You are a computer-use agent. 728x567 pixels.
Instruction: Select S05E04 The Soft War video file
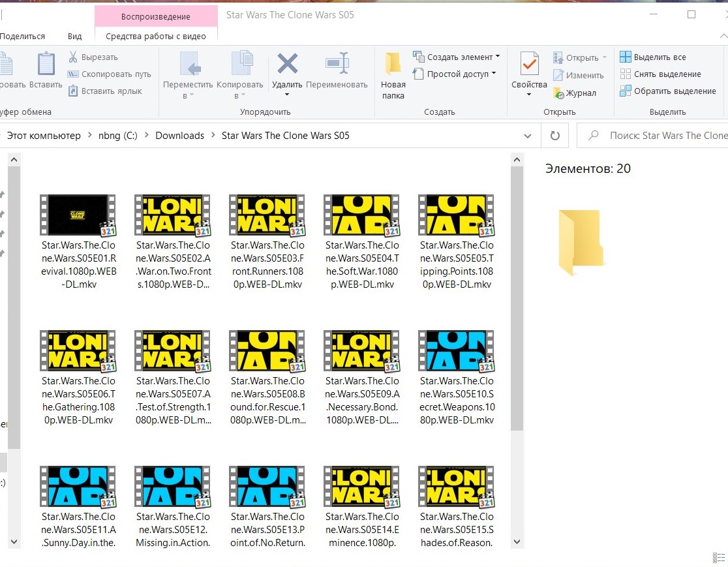362,243
